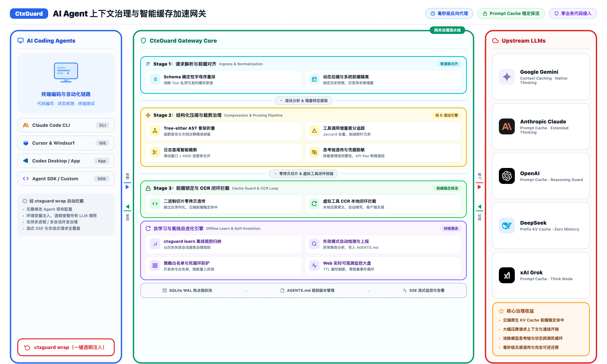Image resolution: width=607 pixels, height=364 pixels.
Task: Click the SQLite WAL 热点指纹池 footer item
Action: (187, 290)
